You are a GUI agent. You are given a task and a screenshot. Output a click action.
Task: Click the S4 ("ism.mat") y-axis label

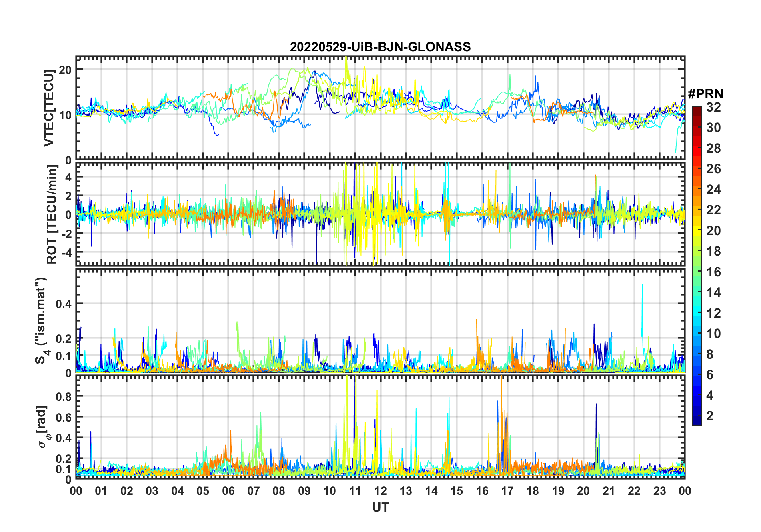pyautogui.click(x=41, y=320)
